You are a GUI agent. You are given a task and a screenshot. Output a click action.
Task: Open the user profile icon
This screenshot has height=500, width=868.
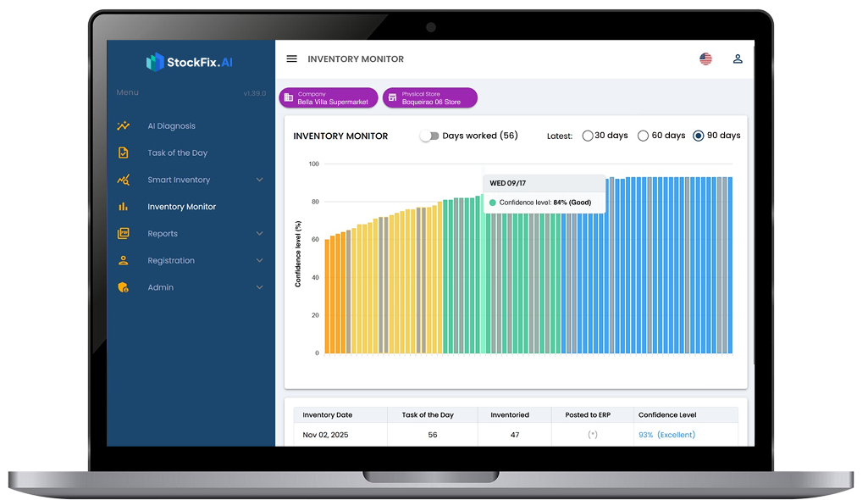tap(738, 59)
